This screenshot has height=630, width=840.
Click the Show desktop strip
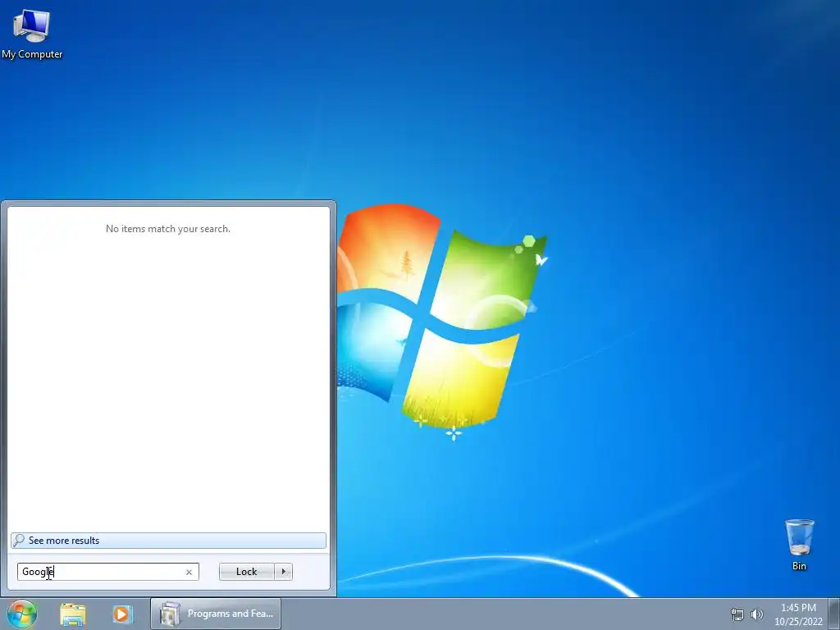pyautogui.click(x=834, y=614)
